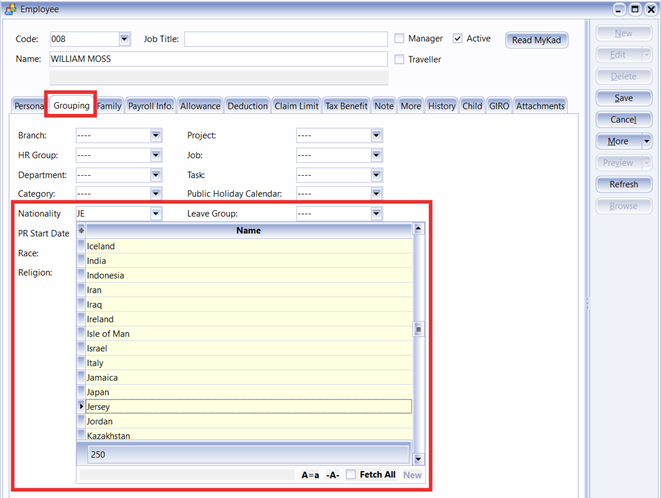Image resolution: width=661 pixels, height=498 pixels.
Task: Click the -A- partial match icon
Action: point(333,475)
